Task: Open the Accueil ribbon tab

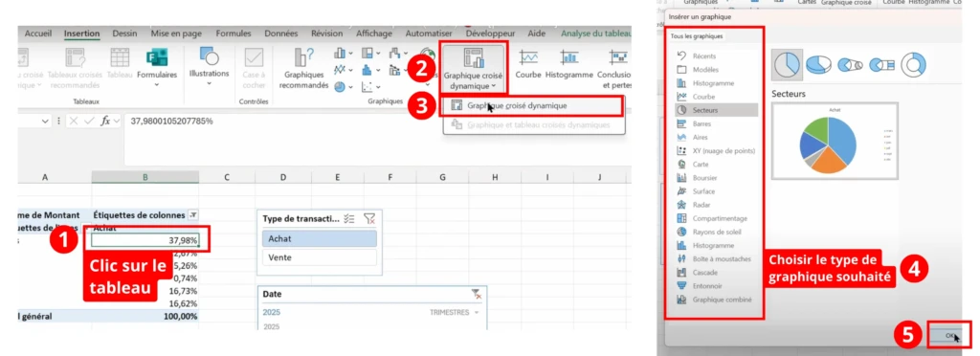Action: (x=38, y=33)
